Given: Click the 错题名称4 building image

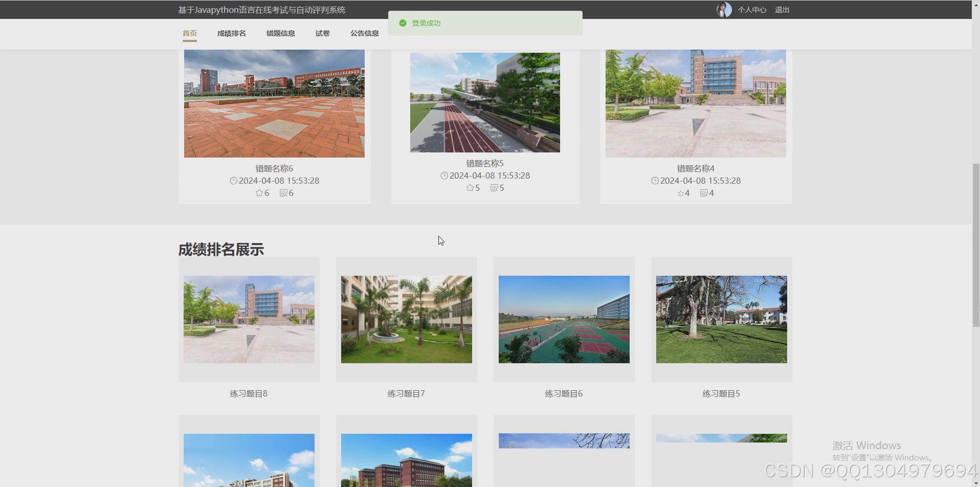Looking at the screenshot, I should (x=696, y=103).
